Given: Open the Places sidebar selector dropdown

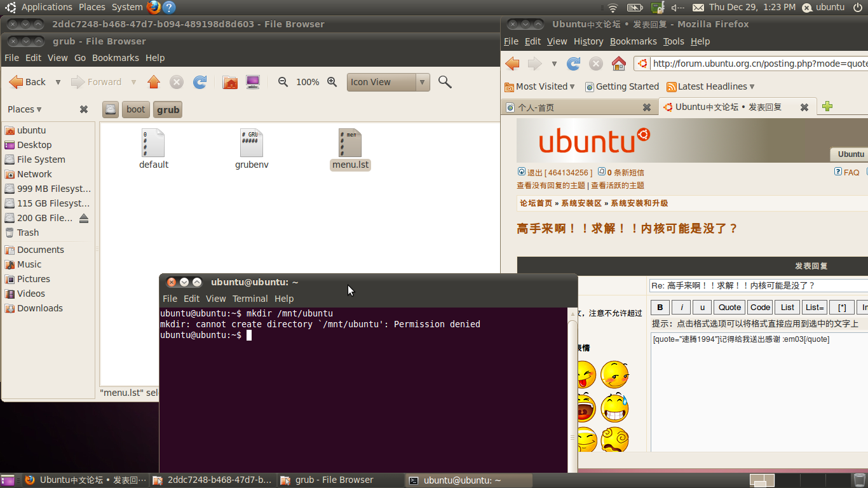Looking at the screenshot, I should 25,109.
